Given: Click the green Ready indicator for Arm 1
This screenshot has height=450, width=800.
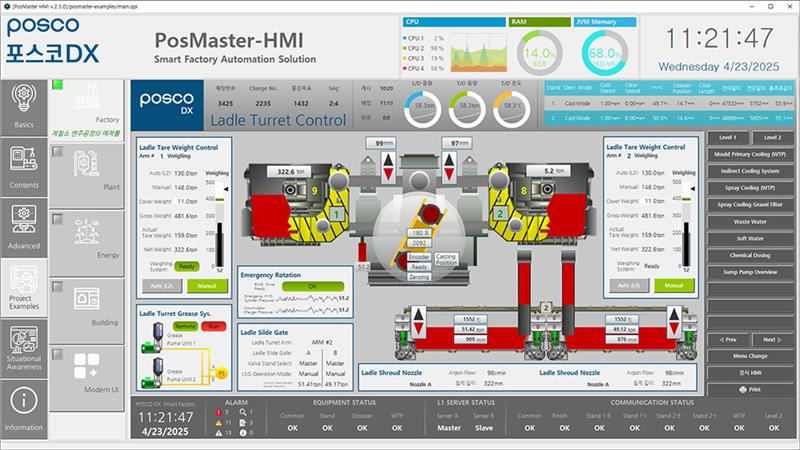Looking at the screenshot, I should (187, 266).
